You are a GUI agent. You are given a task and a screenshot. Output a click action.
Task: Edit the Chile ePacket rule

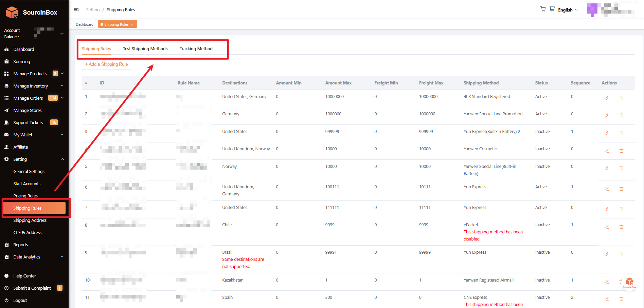[607, 227]
